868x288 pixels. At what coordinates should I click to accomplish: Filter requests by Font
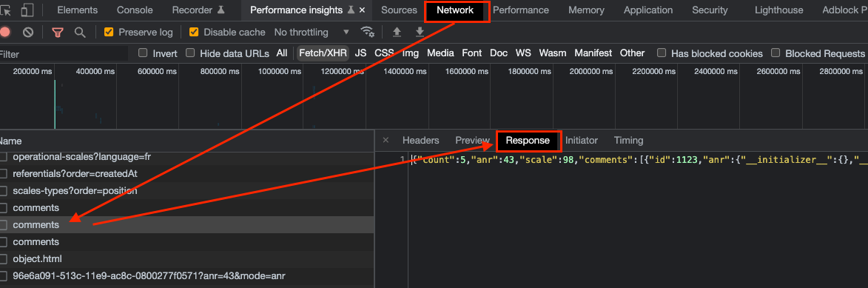tap(472, 53)
